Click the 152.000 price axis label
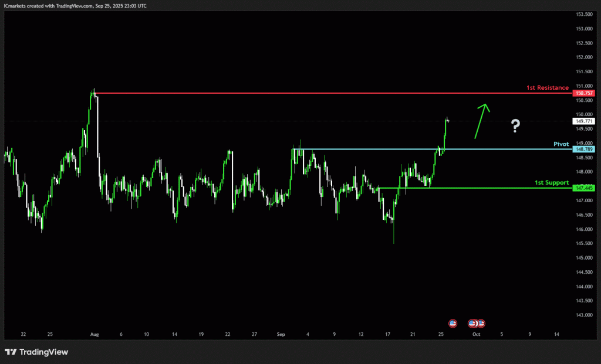601x364 pixels. click(584, 57)
